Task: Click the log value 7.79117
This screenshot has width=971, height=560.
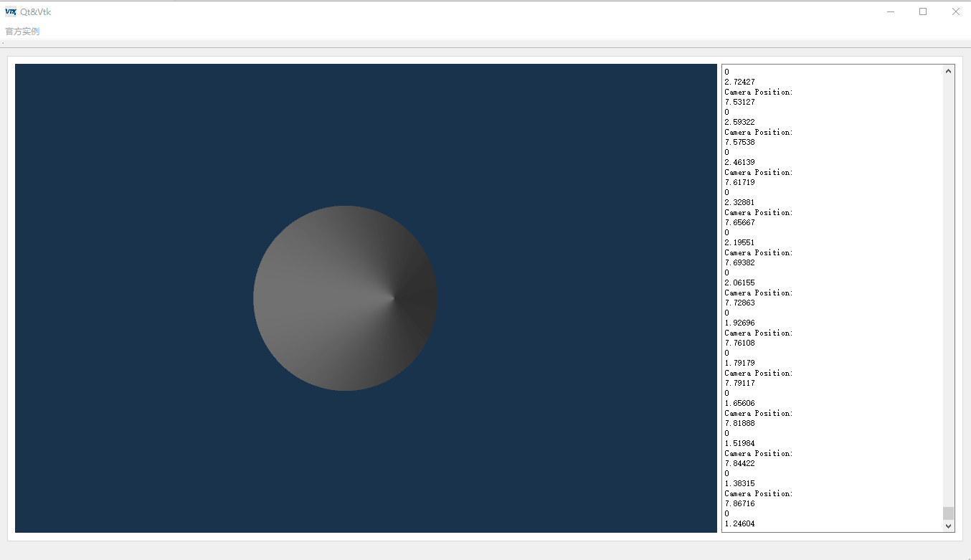Action: [x=739, y=384]
